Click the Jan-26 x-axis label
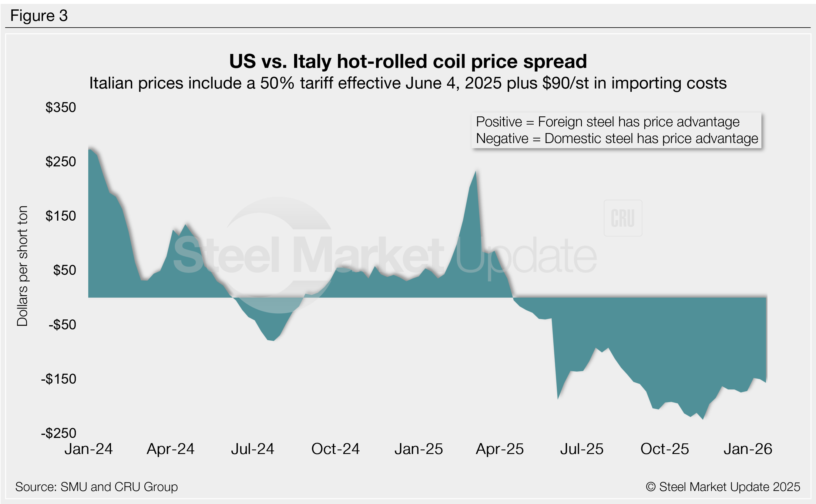The image size is (816, 504). 748,449
